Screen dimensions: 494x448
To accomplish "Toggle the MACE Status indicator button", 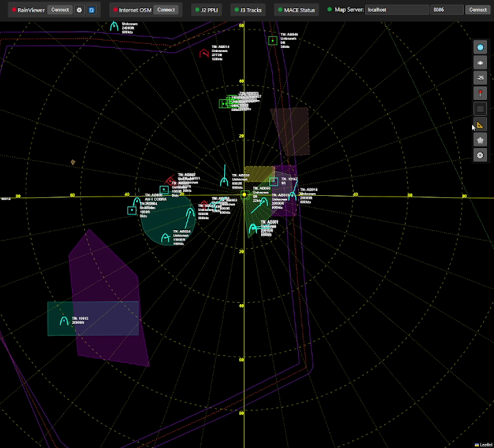I will tap(296, 10).
